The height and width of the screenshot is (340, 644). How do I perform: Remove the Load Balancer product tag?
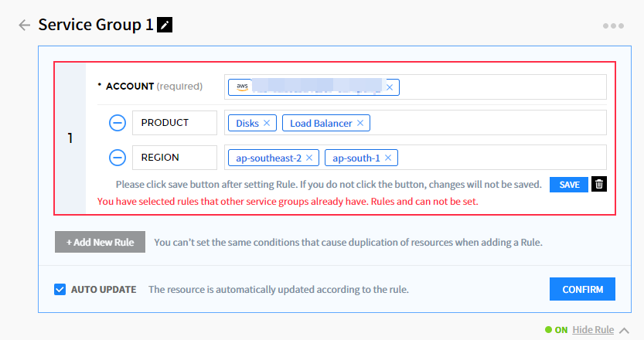pyautogui.click(x=359, y=123)
